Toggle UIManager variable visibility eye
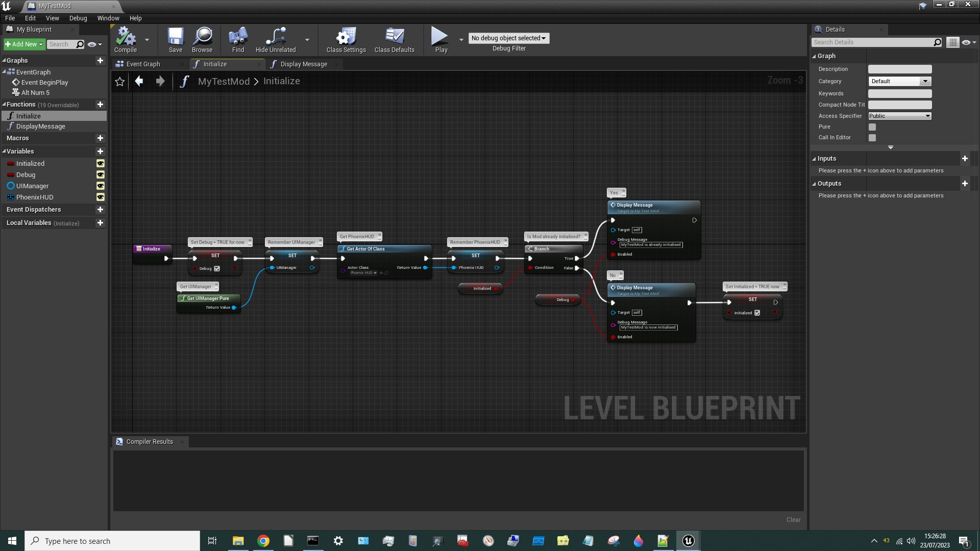980x551 pixels. click(101, 186)
